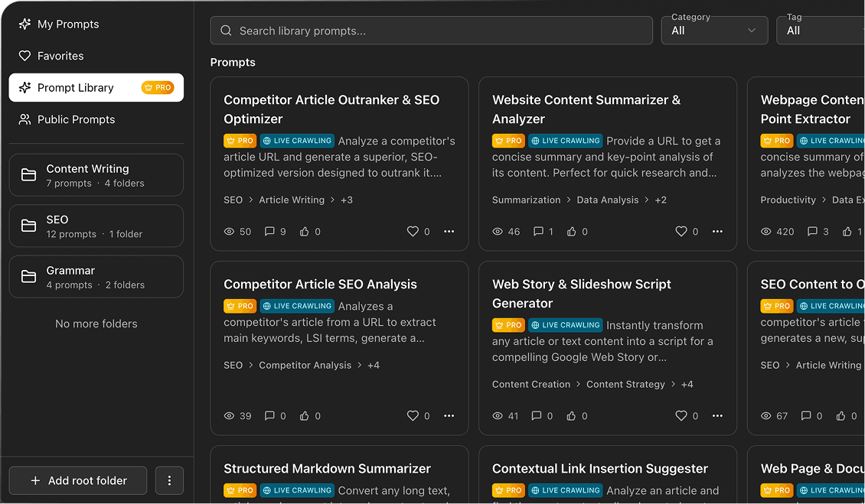Click comments icon on Competitor Article SEO Analysis
Screen dimensions: 865x504
click(x=269, y=416)
